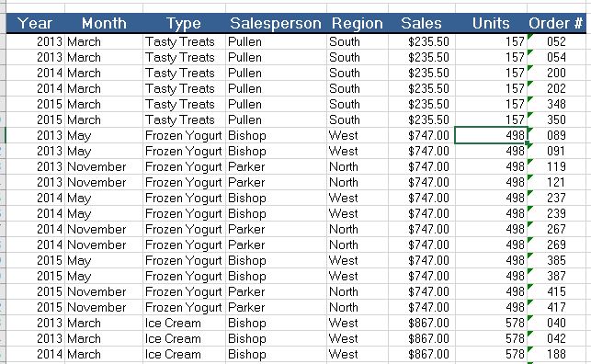Select the Salesperson header cell
This screenshot has width=591, height=364.
point(276,23)
